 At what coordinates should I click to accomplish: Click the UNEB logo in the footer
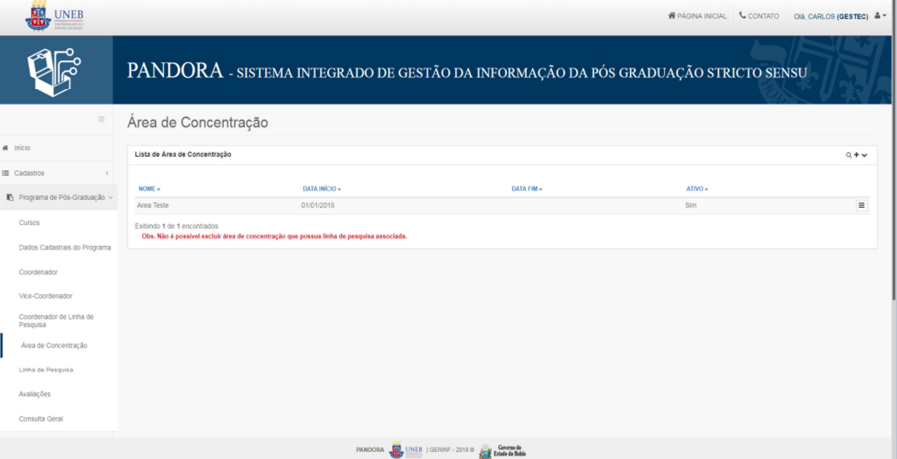tap(406, 450)
